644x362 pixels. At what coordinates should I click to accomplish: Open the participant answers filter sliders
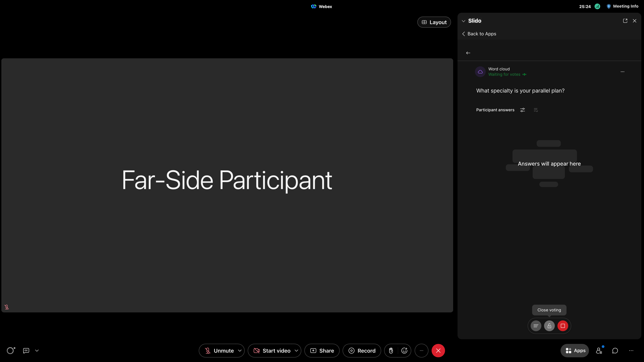pyautogui.click(x=523, y=110)
